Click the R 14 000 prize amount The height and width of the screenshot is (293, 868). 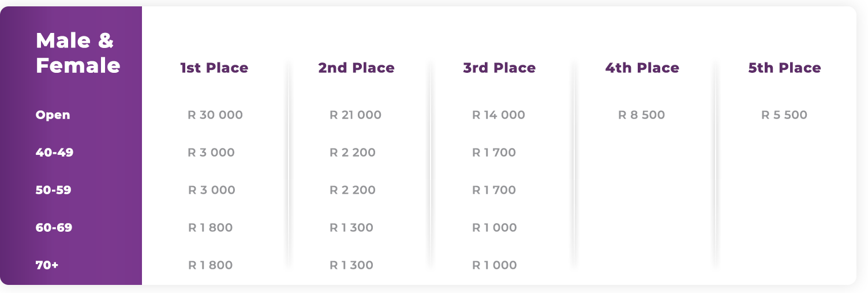click(499, 115)
